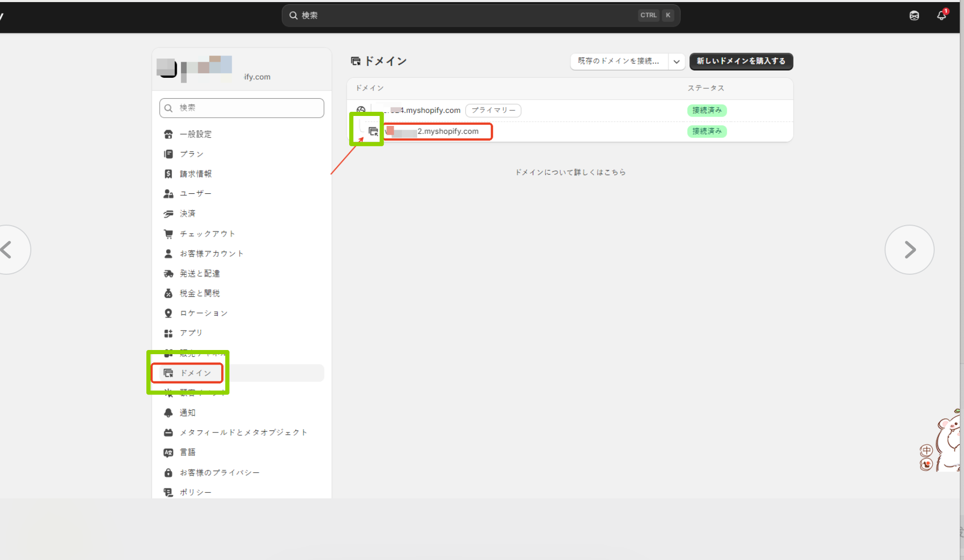The image size is (964, 560).
Task: Click the notification bell icon
Action: (941, 15)
